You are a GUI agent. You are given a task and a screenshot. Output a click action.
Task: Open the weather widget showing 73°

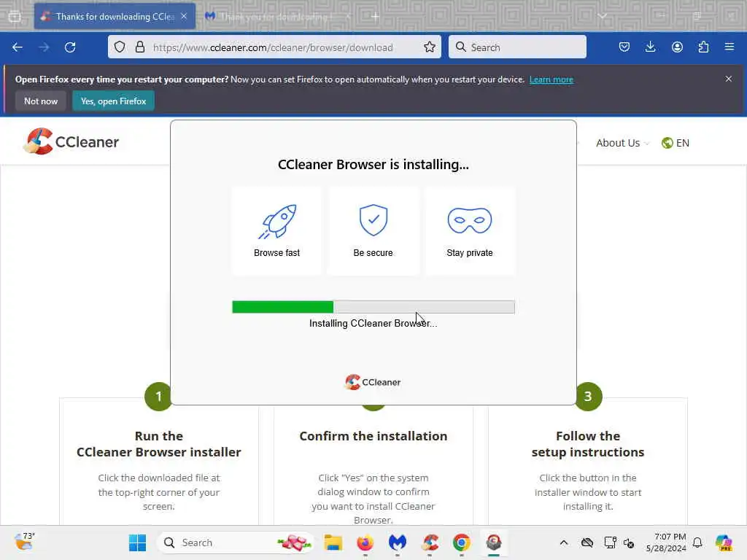click(25, 542)
